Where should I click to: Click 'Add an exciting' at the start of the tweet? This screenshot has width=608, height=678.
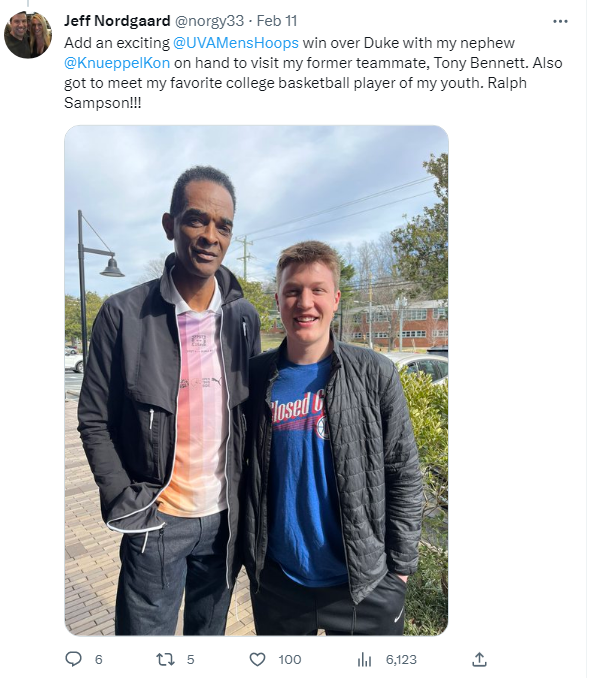click(x=117, y=43)
